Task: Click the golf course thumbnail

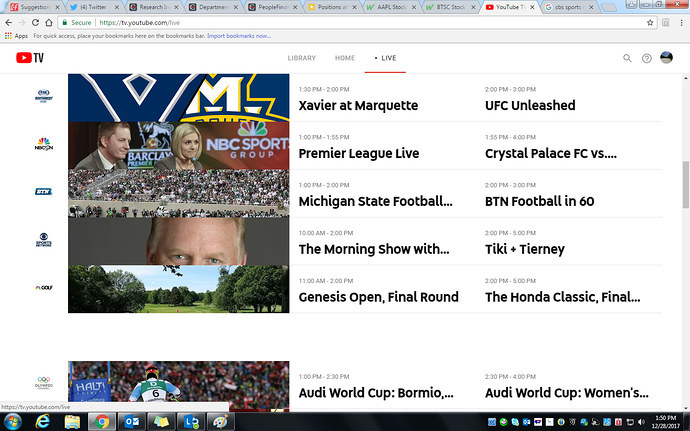Action: (x=179, y=289)
